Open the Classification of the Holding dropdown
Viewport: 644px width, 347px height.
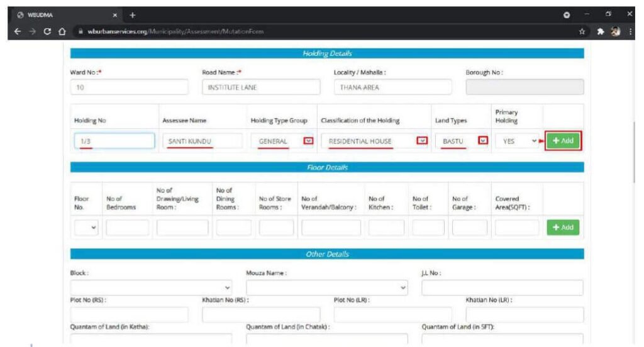click(x=374, y=141)
